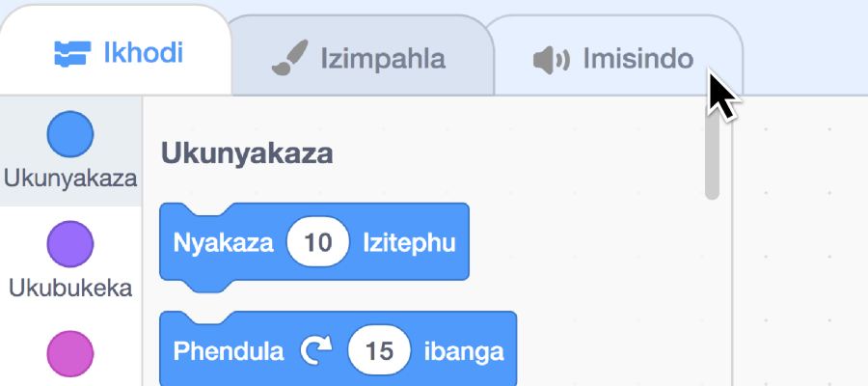Open the Ikhodi tab
This screenshot has height=386, width=868.
(x=117, y=51)
